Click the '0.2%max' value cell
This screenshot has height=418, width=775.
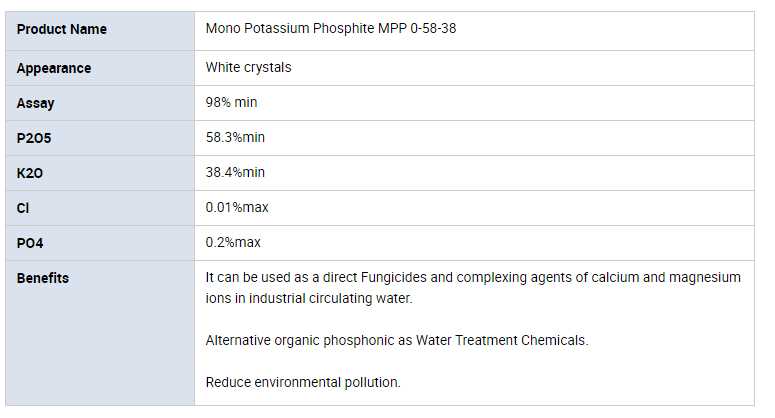click(x=233, y=243)
